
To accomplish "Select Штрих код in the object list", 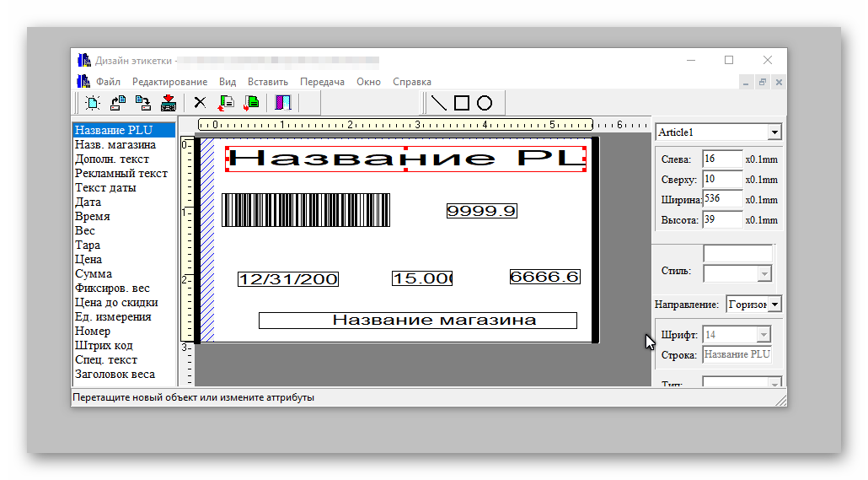I will (104, 345).
